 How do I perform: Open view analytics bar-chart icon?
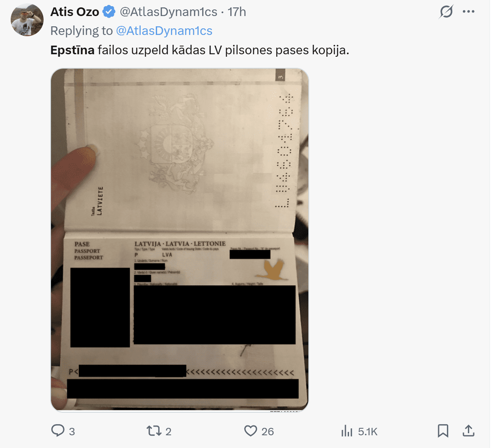(347, 431)
